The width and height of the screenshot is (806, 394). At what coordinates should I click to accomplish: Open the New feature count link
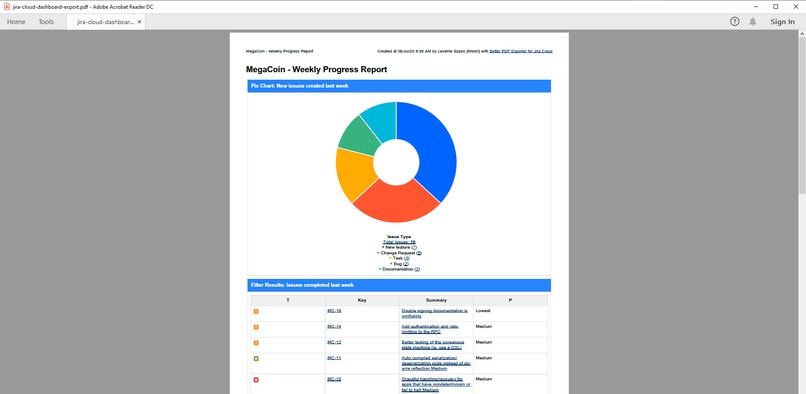(414, 247)
